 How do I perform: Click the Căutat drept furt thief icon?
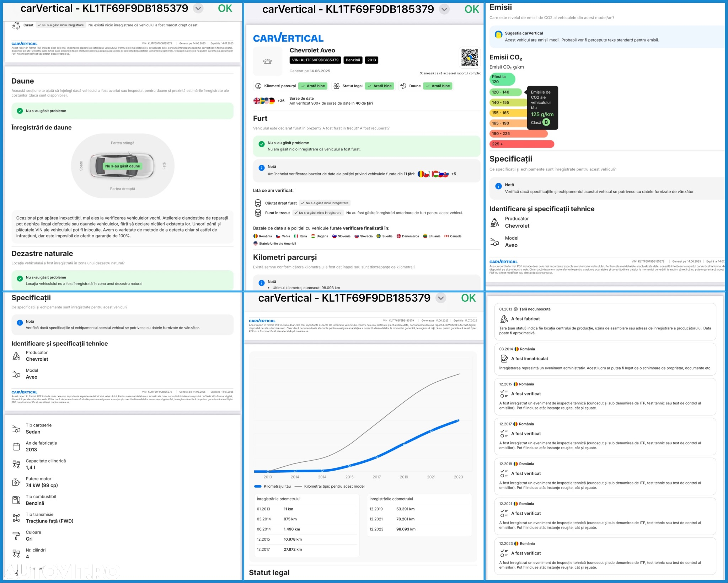258,203
